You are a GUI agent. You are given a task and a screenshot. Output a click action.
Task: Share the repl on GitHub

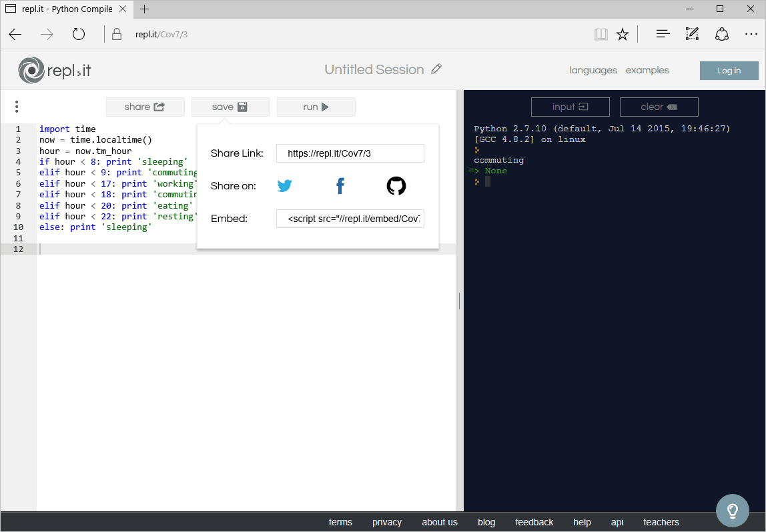[396, 186]
